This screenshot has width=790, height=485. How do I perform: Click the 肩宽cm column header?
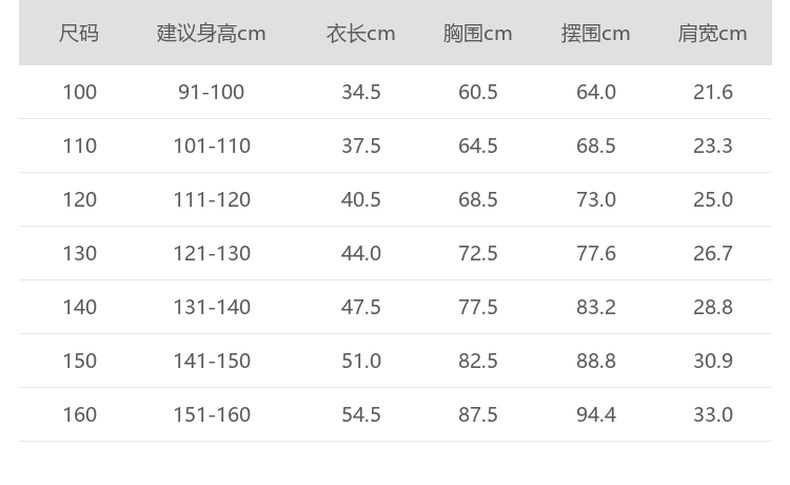click(713, 33)
